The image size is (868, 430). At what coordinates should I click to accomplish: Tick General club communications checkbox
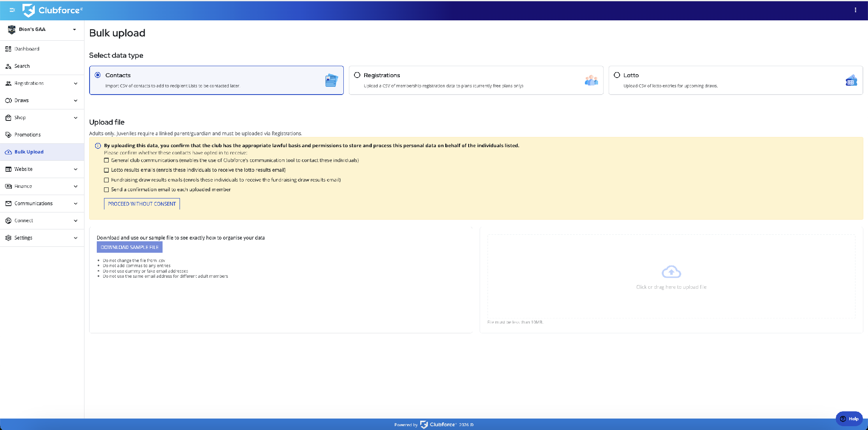coord(107,160)
